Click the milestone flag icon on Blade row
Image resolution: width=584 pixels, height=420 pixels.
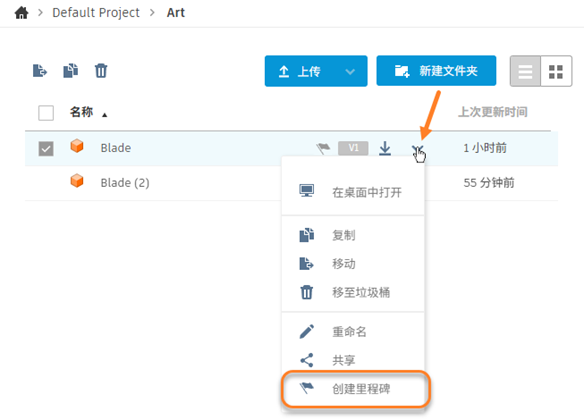323,148
